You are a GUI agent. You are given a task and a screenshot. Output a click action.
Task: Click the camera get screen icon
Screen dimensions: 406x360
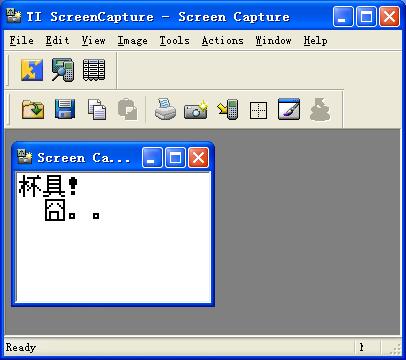tap(196, 110)
